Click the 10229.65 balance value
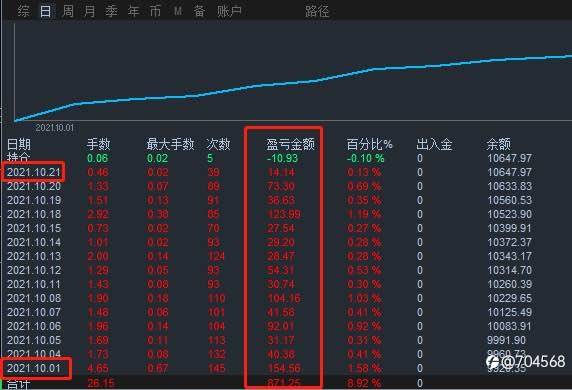572x390 pixels. (x=510, y=298)
